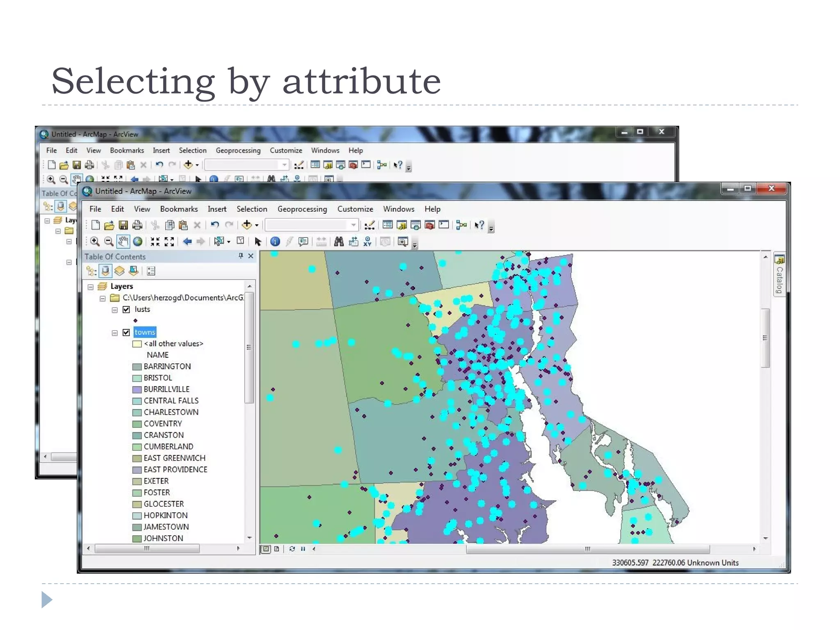840x630 pixels.
Task: Select the Identify info tool
Action: click(x=275, y=242)
